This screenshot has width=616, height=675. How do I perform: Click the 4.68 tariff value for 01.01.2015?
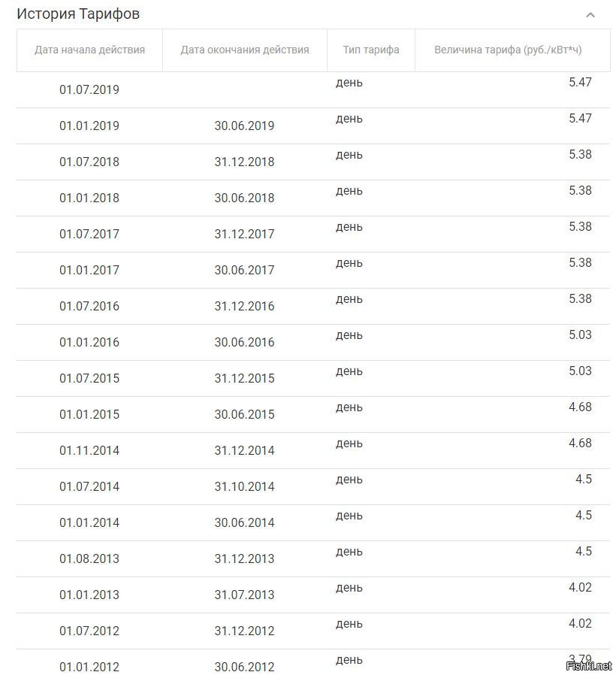(x=580, y=407)
